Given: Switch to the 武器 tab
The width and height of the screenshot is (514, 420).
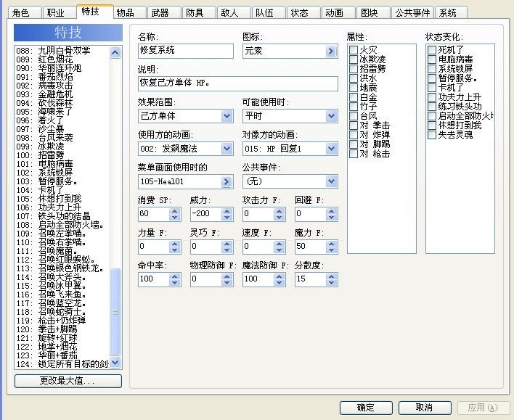Looking at the screenshot, I should [164, 13].
